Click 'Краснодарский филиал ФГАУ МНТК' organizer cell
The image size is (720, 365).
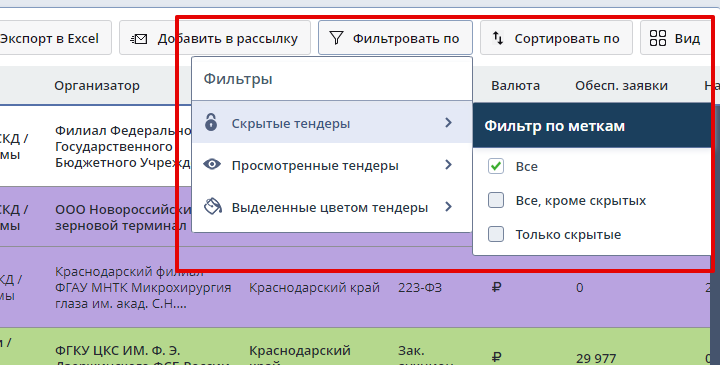[143, 287]
